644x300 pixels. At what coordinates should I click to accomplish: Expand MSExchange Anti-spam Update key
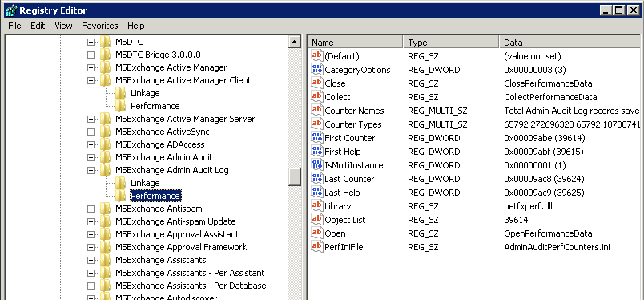pyautogui.click(x=91, y=222)
